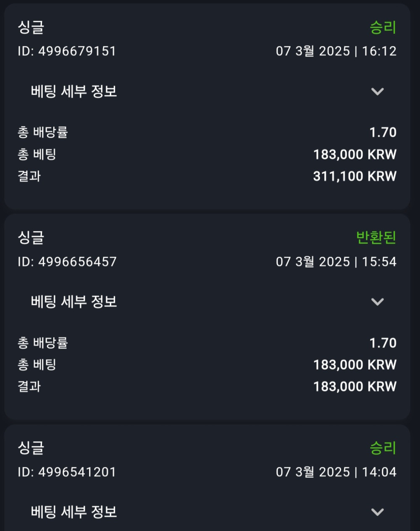Expand bet details chevron for bet 4996541201
This screenshot has height=531, width=420.
tap(377, 512)
